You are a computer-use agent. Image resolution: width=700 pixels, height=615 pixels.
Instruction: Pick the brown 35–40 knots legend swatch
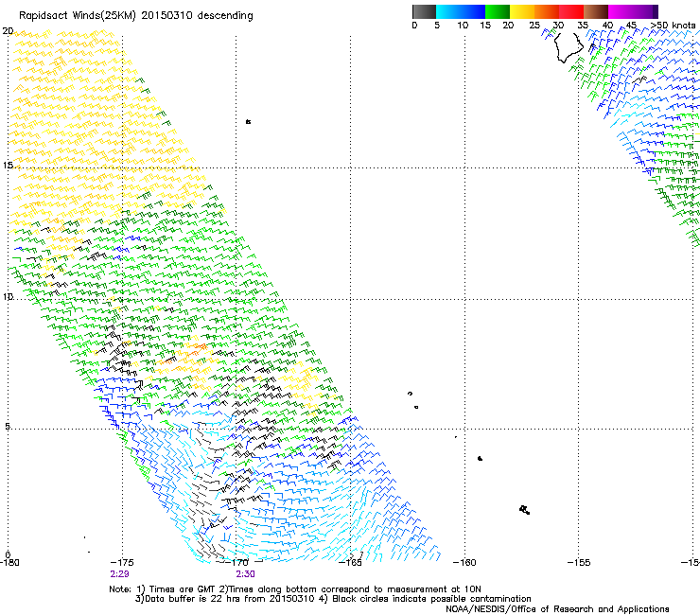(x=596, y=11)
